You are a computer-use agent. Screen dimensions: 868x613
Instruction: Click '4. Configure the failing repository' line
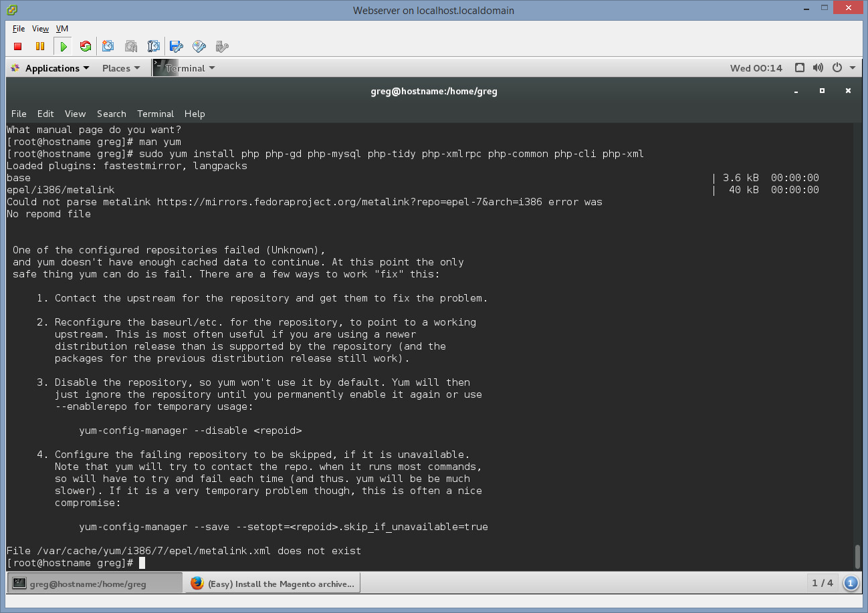click(253, 455)
